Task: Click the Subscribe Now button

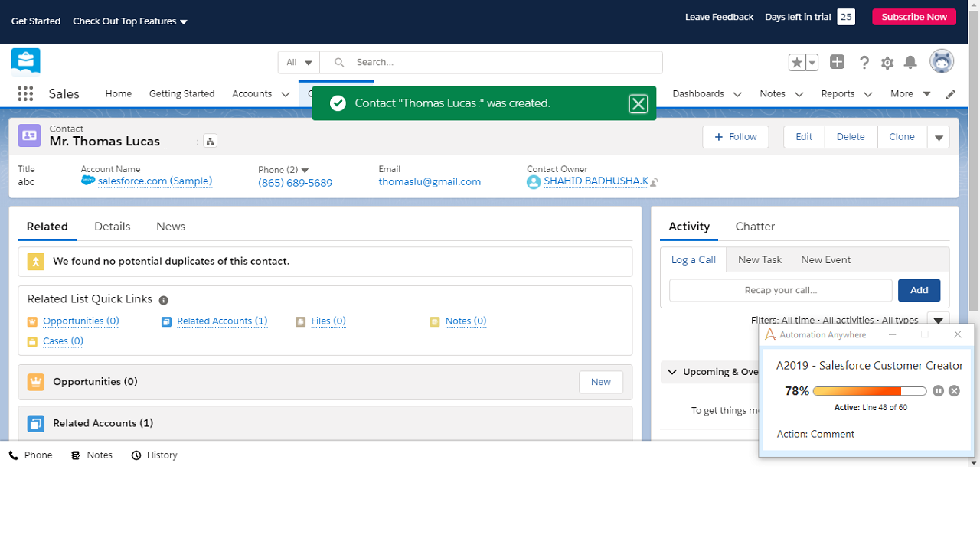Action: 914,17
